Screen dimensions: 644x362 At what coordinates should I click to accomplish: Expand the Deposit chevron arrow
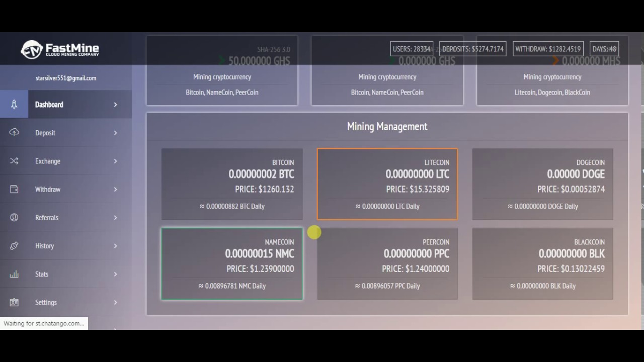115,133
